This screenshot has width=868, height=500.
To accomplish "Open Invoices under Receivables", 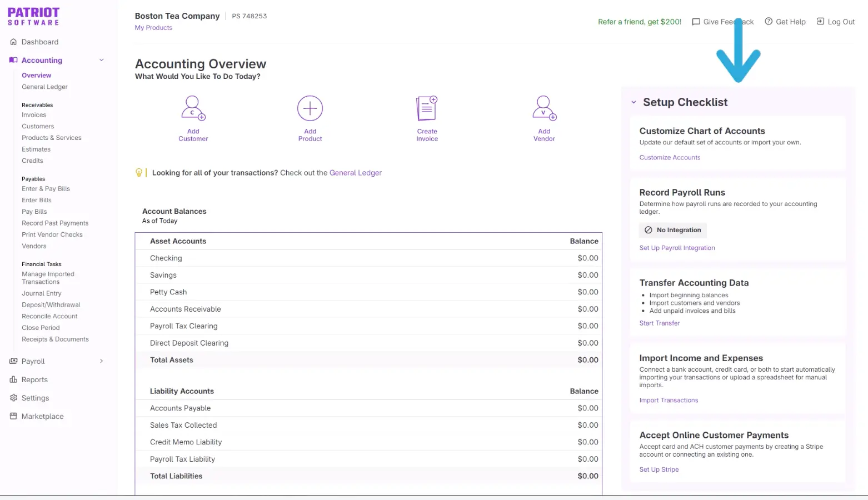I will (x=34, y=115).
